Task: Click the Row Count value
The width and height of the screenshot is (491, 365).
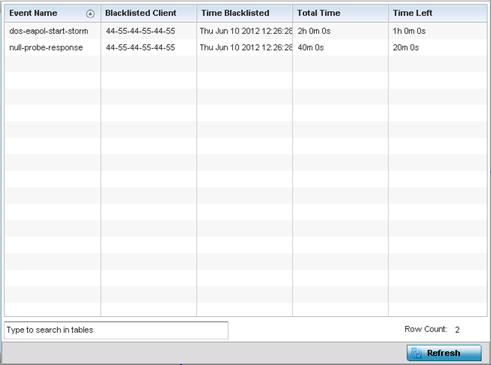Action: coord(457,330)
